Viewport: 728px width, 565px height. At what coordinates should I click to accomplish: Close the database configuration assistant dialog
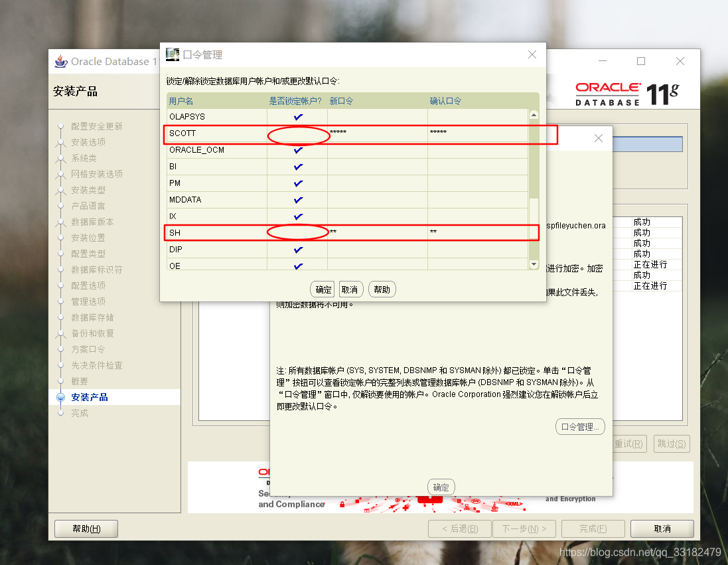tap(599, 138)
